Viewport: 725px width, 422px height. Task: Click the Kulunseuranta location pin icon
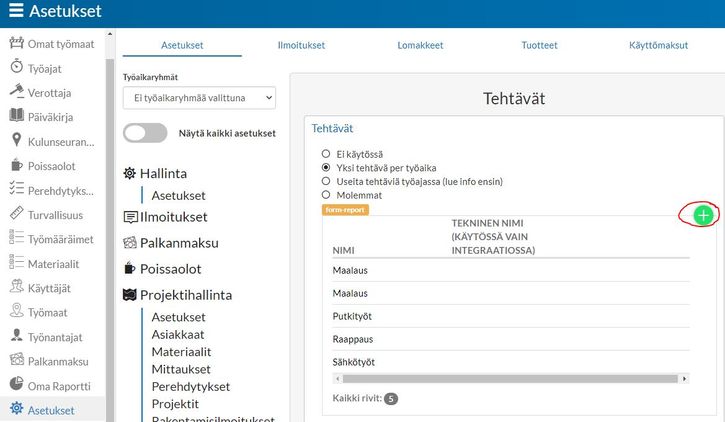click(17, 141)
